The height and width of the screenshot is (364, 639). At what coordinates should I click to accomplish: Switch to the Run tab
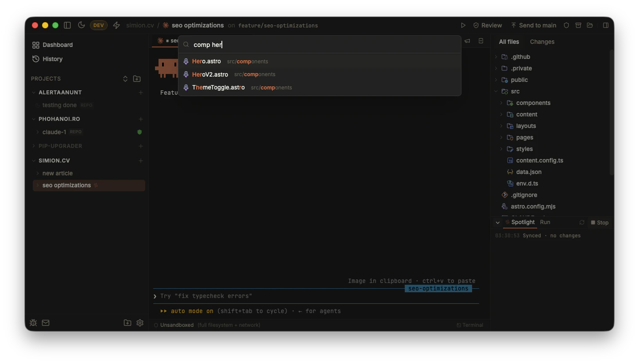(x=545, y=222)
